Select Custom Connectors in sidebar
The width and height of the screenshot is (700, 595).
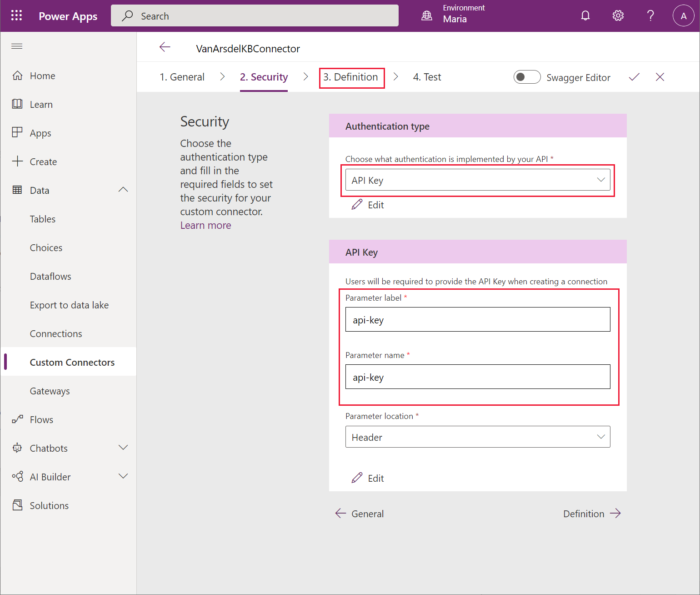(68, 363)
